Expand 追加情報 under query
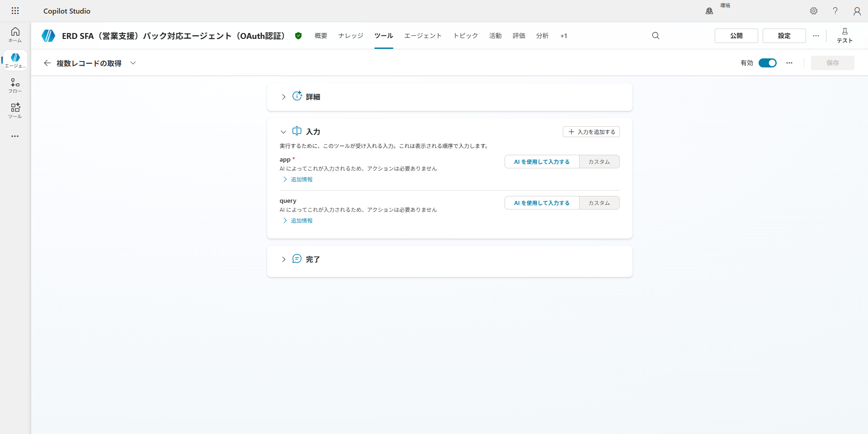 click(297, 221)
